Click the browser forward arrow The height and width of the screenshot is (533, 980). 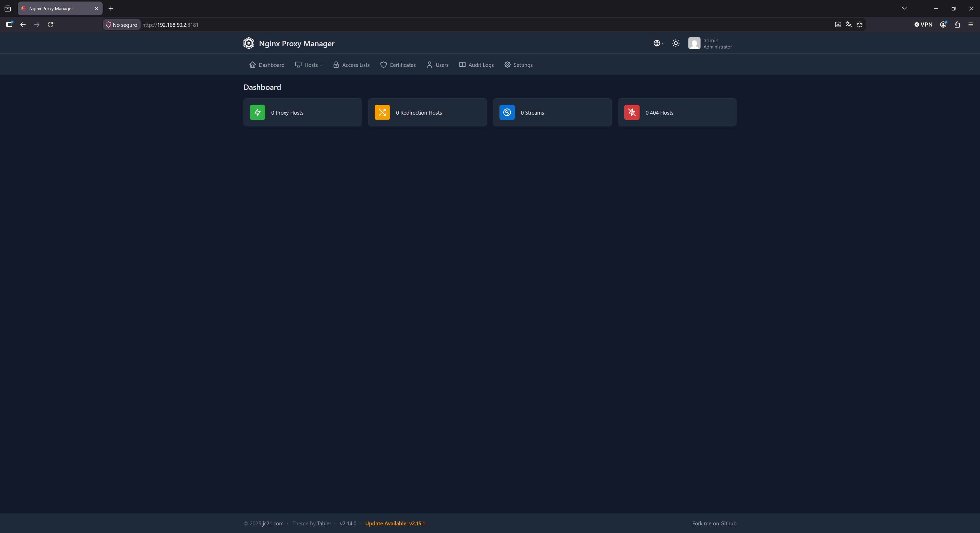[x=36, y=24]
